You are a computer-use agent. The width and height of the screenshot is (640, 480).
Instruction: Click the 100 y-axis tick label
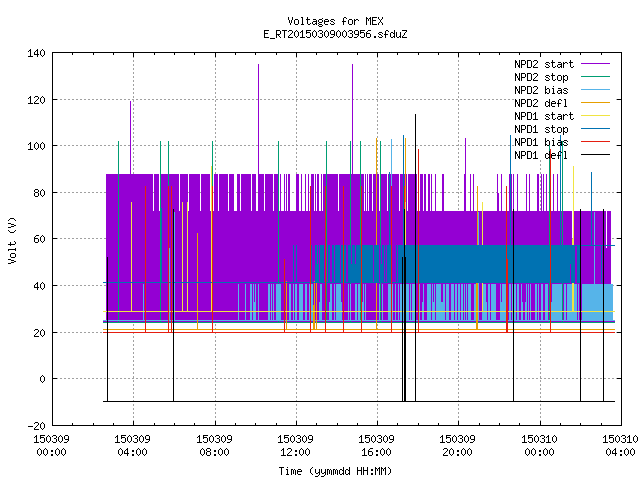click(36, 146)
